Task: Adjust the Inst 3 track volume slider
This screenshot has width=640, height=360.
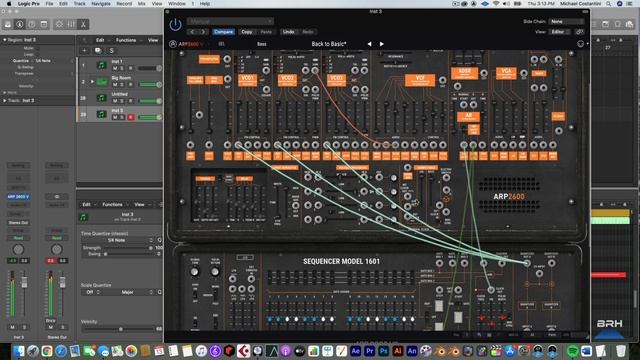Action: click(149, 117)
